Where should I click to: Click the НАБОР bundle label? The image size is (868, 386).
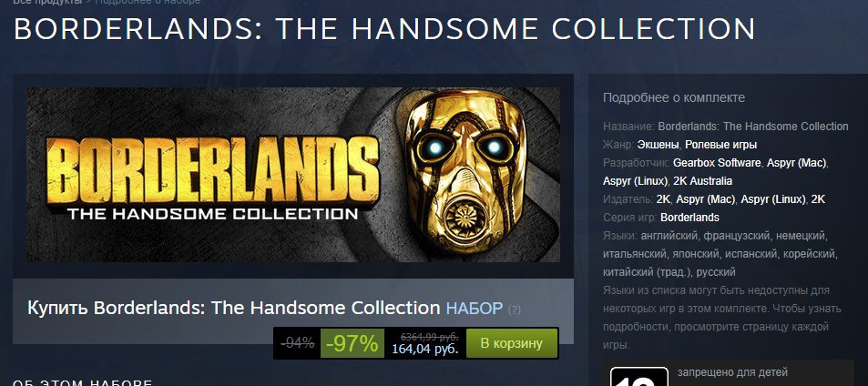[x=475, y=308]
